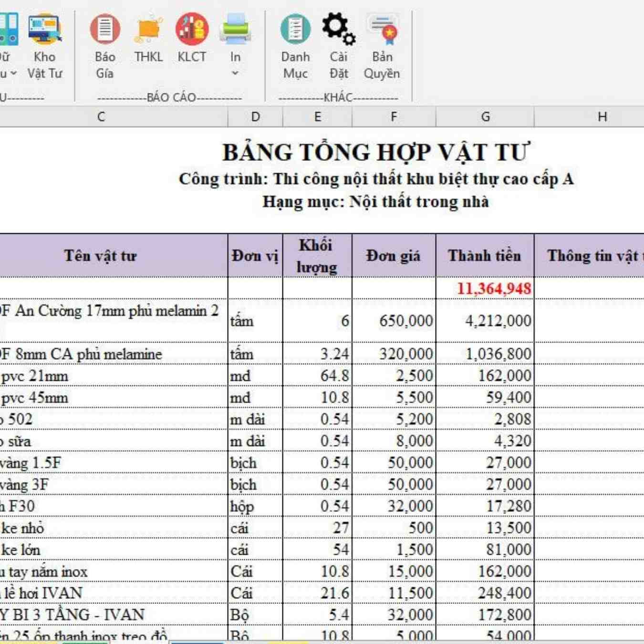Select the 4,320 amount cell

(485, 441)
